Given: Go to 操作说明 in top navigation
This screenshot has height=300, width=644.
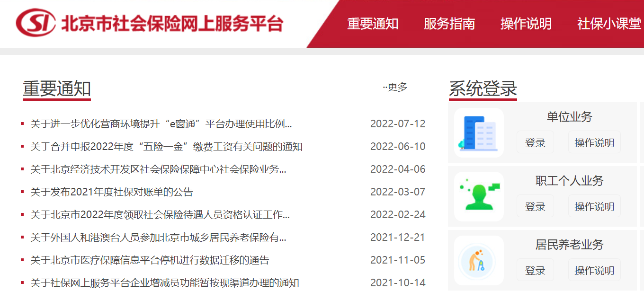Looking at the screenshot, I should [526, 24].
